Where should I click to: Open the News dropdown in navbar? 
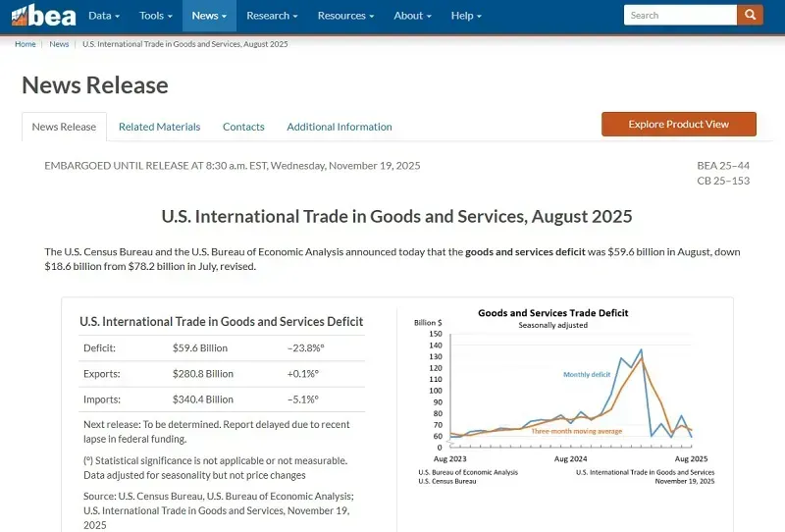point(209,16)
